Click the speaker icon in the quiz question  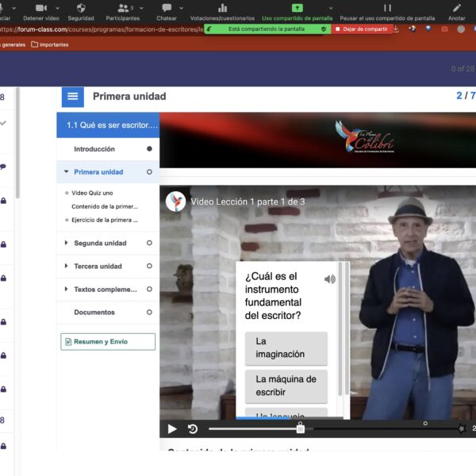pyautogui.click(x=329, y=279)
